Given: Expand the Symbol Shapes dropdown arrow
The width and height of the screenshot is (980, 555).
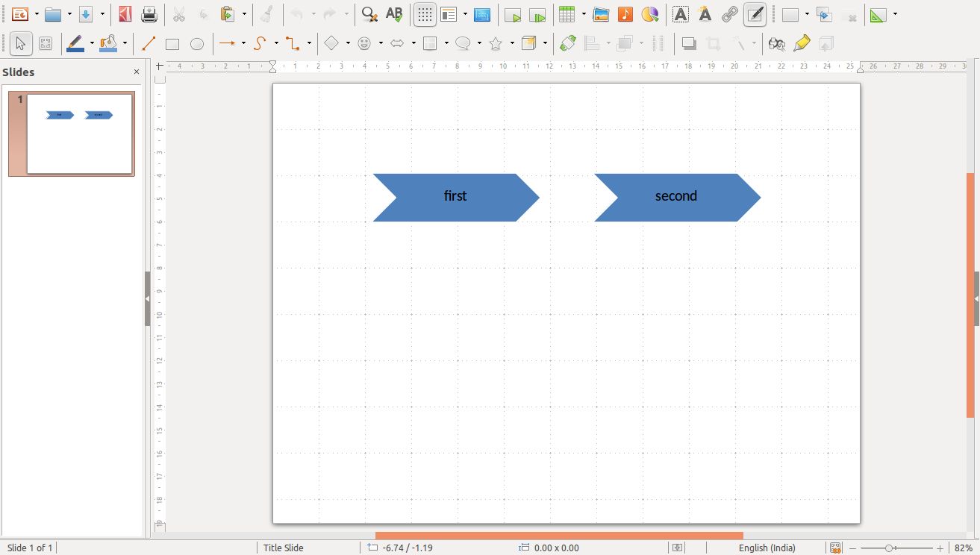Looking at the screenshot, I should [381, 44].
